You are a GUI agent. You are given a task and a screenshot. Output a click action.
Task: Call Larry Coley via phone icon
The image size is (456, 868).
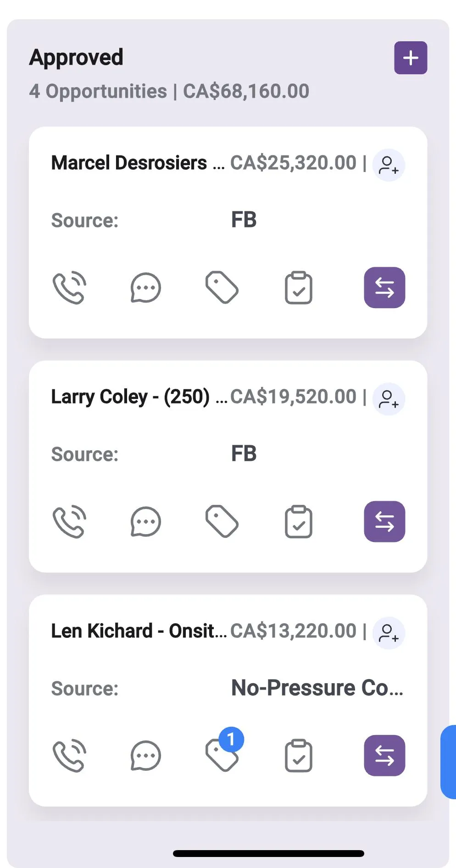click(69, 522)
